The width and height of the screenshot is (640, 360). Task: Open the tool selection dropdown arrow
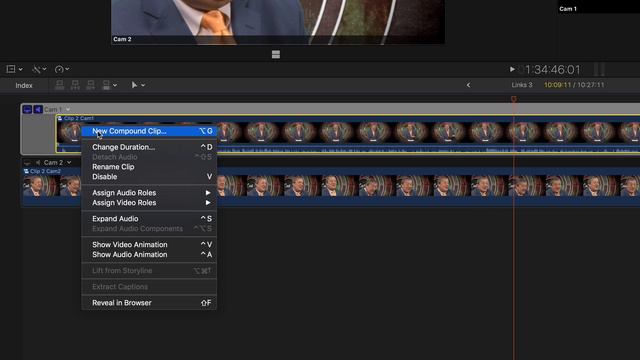[x=143, y=85]
